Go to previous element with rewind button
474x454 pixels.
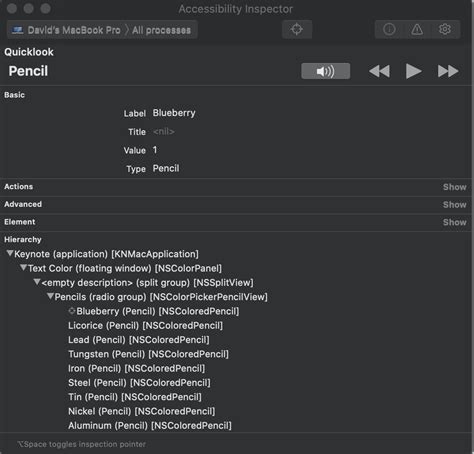(380, 71)
